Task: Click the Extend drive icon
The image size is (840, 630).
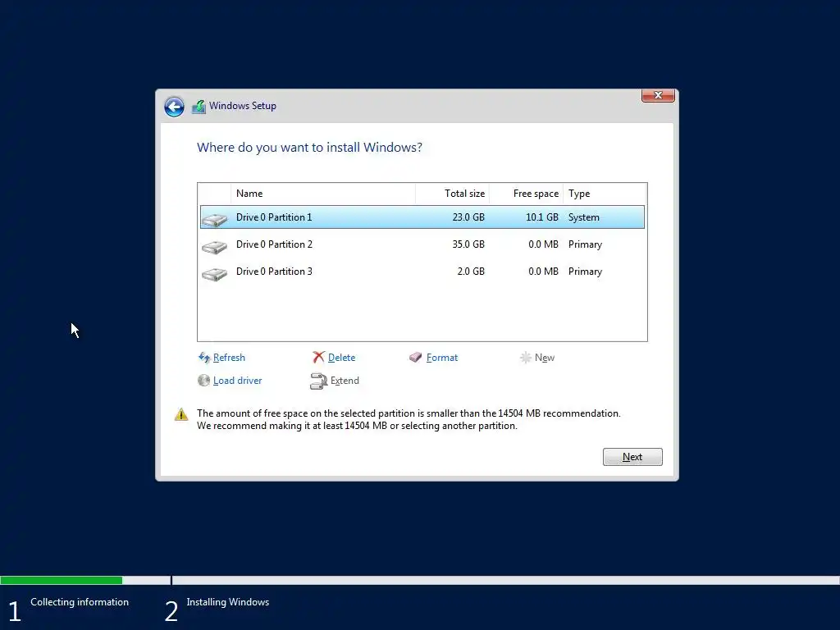Action: [x=319, y=381]
